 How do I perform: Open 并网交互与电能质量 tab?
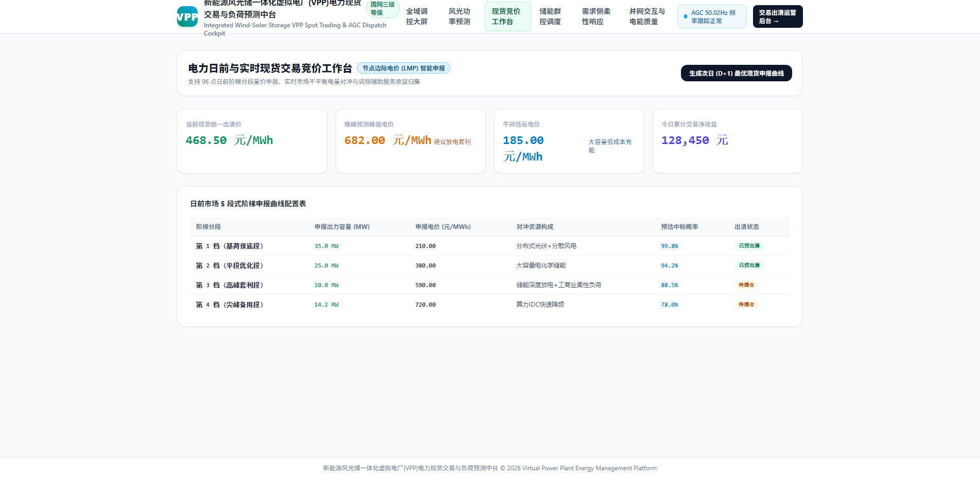click(647, 16)
